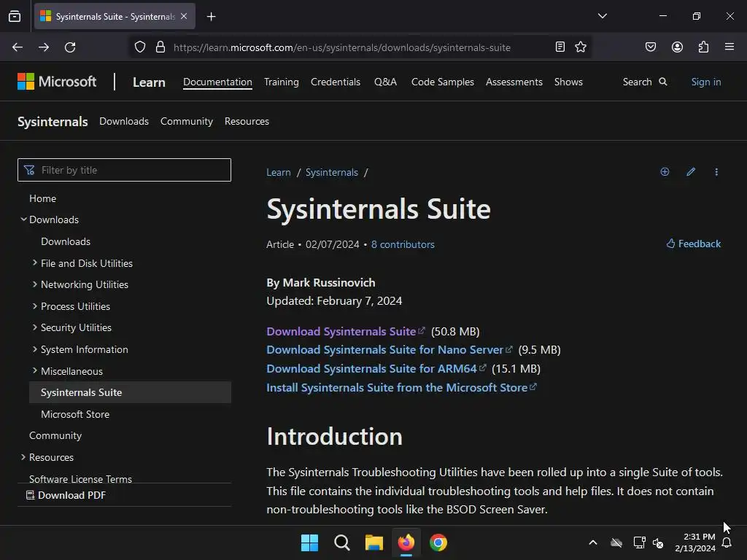
Task: Click the Download PDF button
Action: (x=66, y=495)
